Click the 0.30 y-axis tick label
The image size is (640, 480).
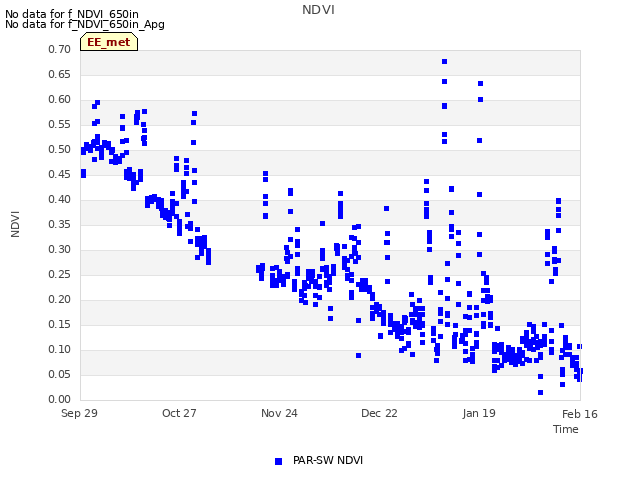coord(59,249)
